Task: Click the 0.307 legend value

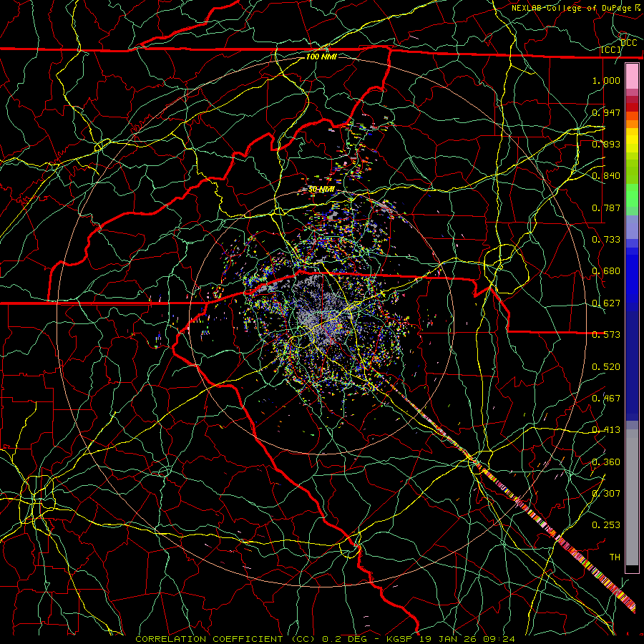Action: [606, 493]
